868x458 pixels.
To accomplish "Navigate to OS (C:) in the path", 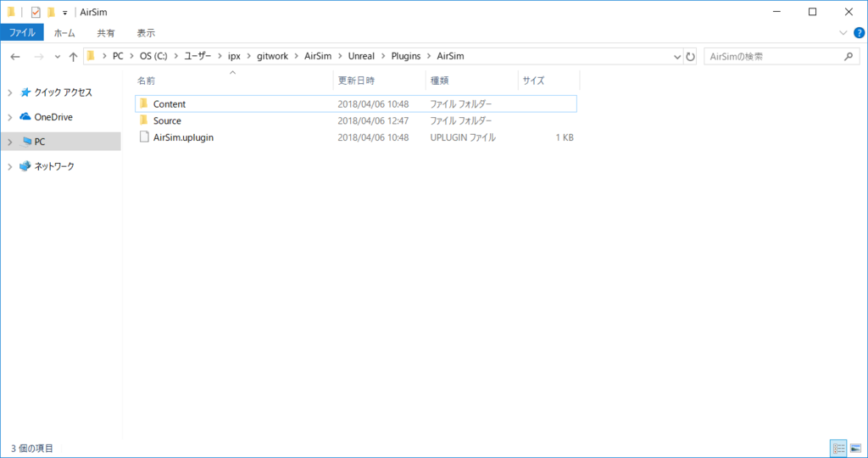I will [153, 56].
